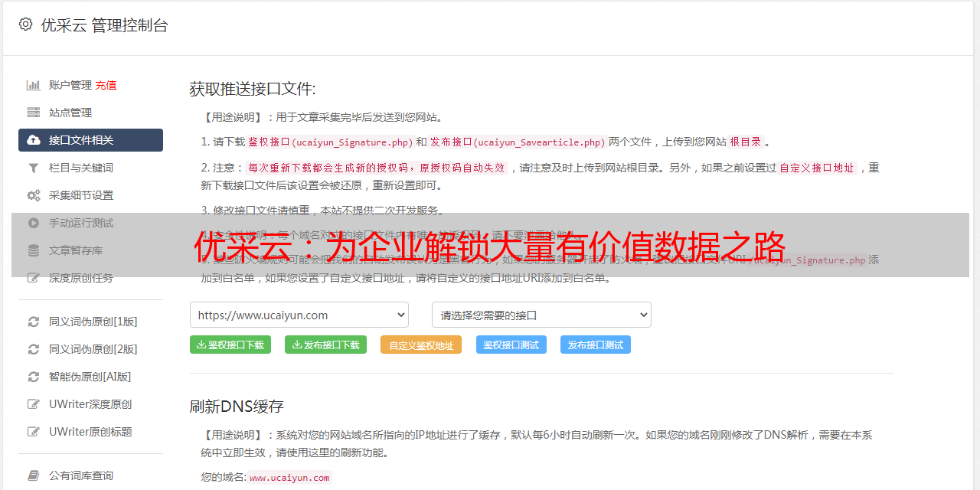Click the 获取推送接口文件 heading
This screenshot has width=980, height=490.
(253, 89)
